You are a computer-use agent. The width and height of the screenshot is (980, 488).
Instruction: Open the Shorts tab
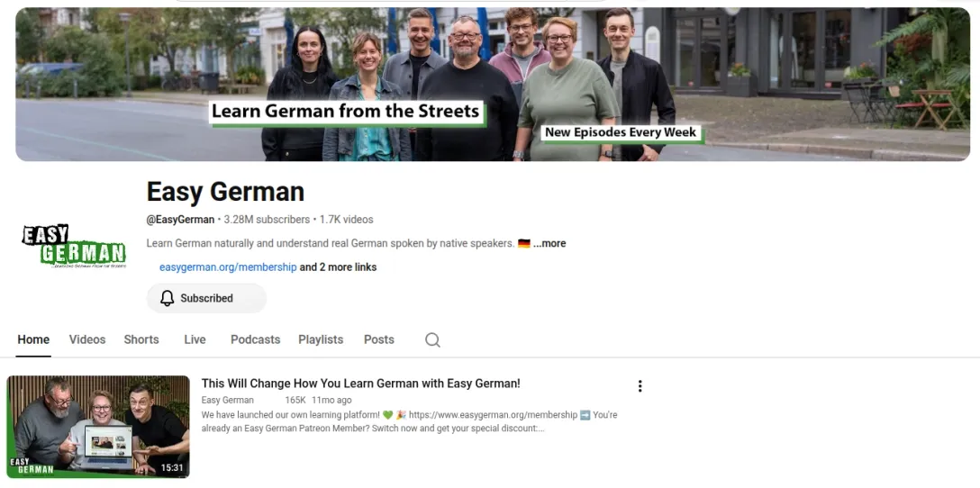(141, 340)
